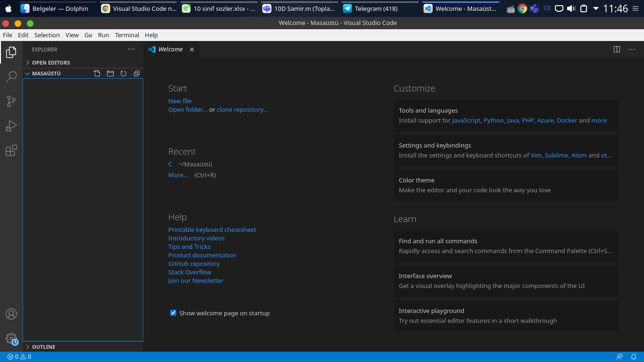The height and width of the screenshot is (362, 644).
Task: Close the Welcome tab
Action: click(192, 49)
